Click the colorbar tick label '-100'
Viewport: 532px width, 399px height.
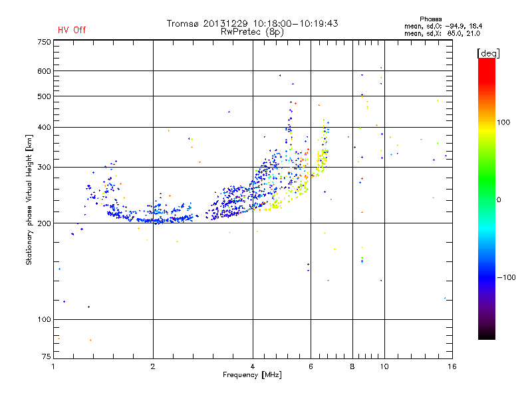click(506, 277)
